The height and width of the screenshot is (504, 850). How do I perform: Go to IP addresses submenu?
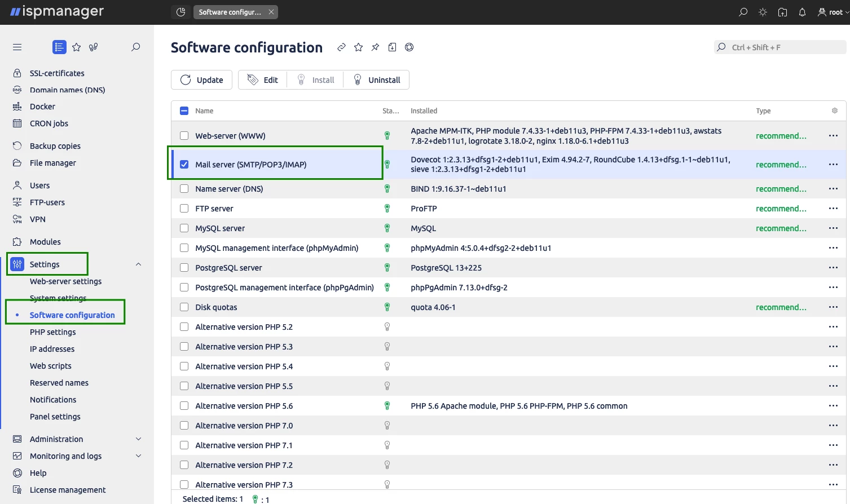pyautogui.click(x=52, y=349)
